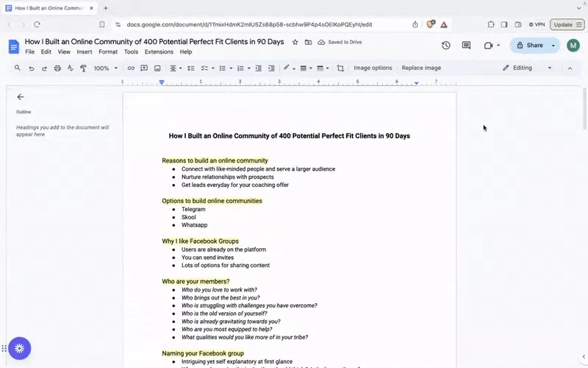Expand the video call options arrow

(x=498, y=46)
